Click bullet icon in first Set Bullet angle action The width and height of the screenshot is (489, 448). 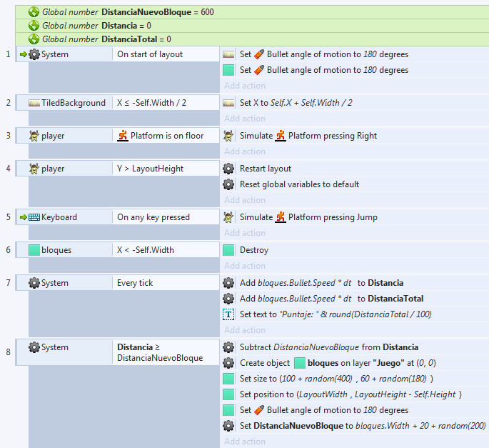(x=259, y=54)
